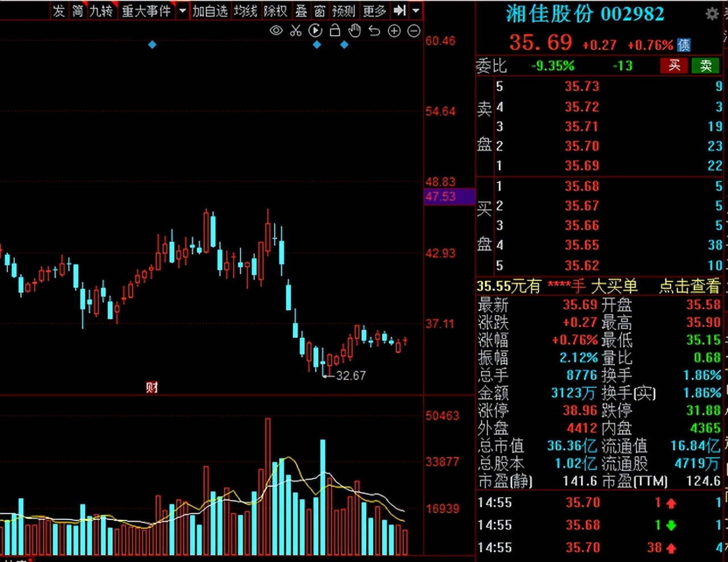Viewport: 728px width, 562px height.
Task: Toggle 除权 ex-rights adjustment
Action: pyautogui.click(x=276, y=11)
